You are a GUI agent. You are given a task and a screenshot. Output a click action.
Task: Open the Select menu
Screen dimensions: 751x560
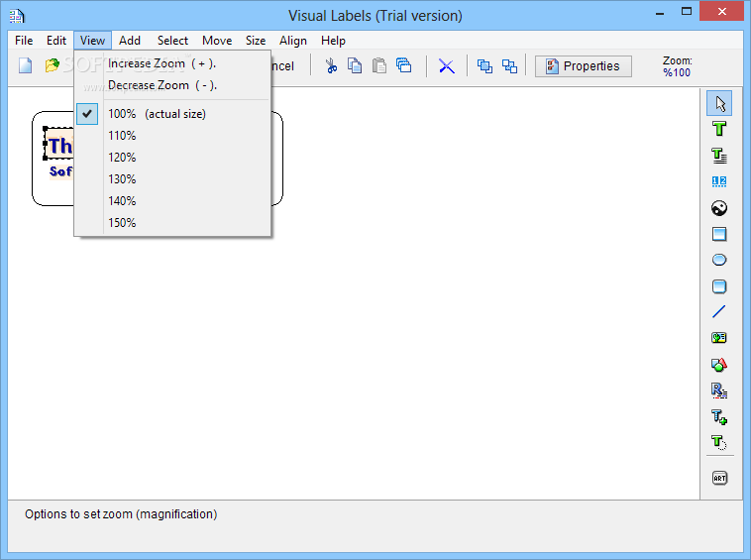pyautogui.click(x=172, y=41)
